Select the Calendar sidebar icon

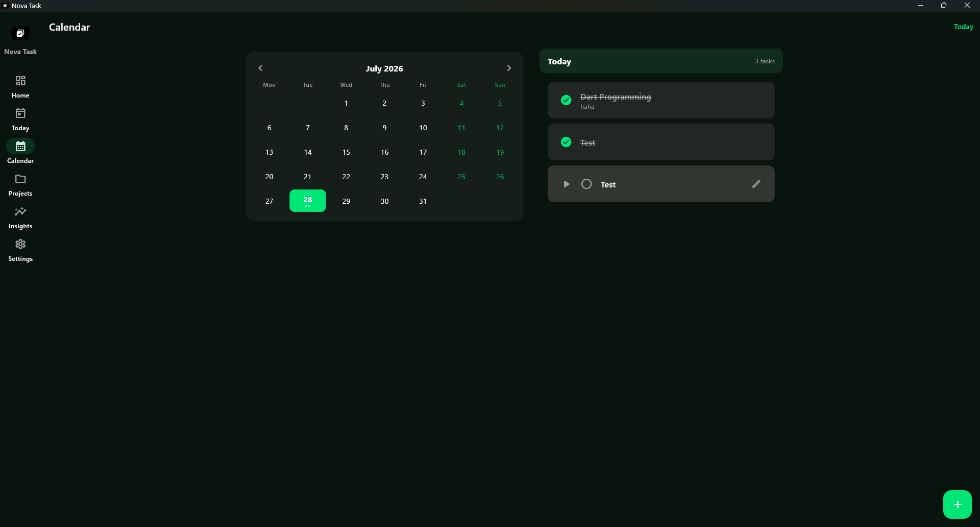[20, 146]
